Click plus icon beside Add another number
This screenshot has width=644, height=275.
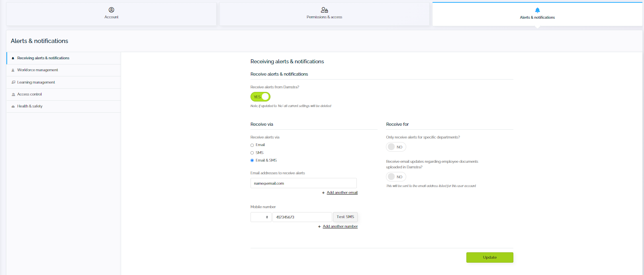319,226
